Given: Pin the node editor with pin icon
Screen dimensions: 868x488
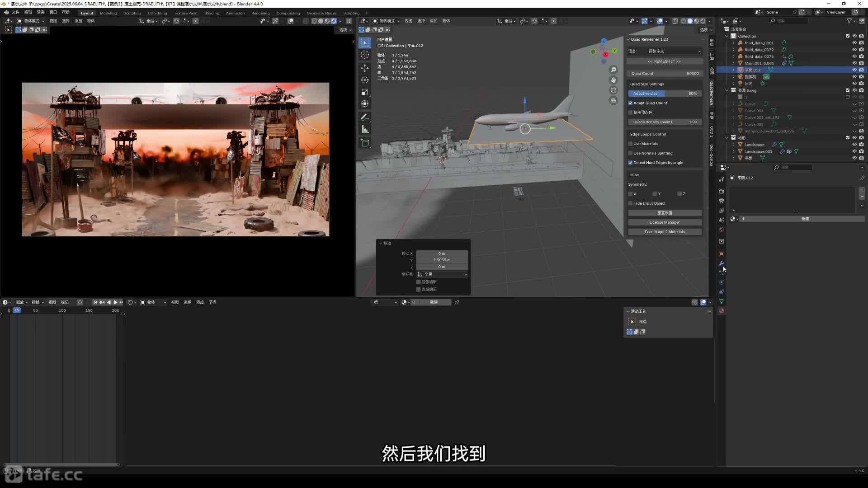Looking at the screenshot, I should click(457, 302).
